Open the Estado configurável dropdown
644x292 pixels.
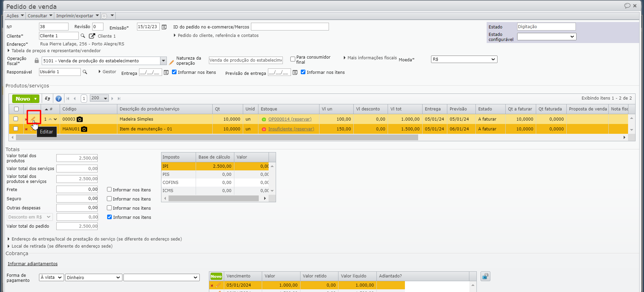click(546, 37)
